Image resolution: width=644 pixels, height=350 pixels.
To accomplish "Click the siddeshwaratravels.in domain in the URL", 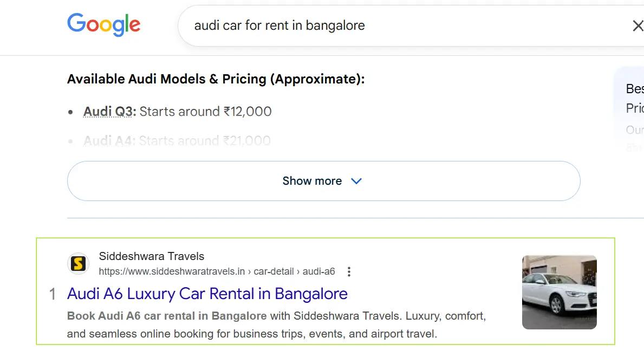I will (x=172, y=271).
